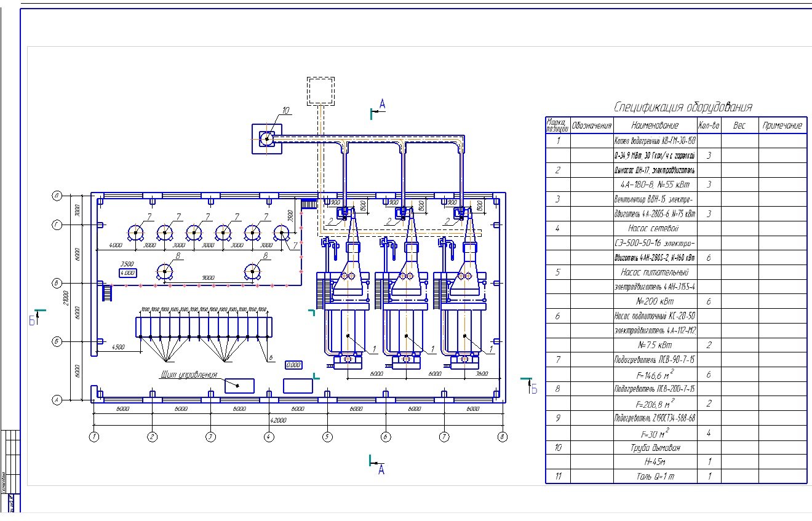Viewport: 812px width, 521px height.
Task: Click the "Примечание" column header
Action: coord(782,125)
